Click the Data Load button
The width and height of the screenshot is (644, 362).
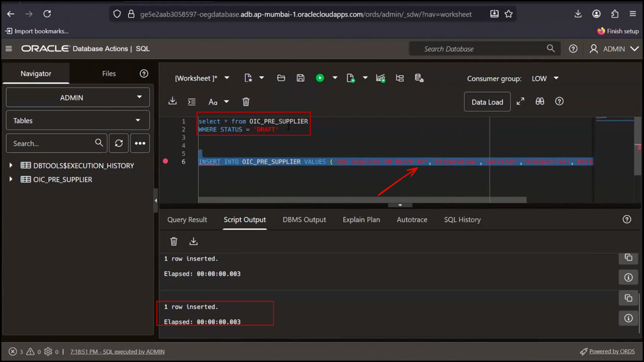487,102
